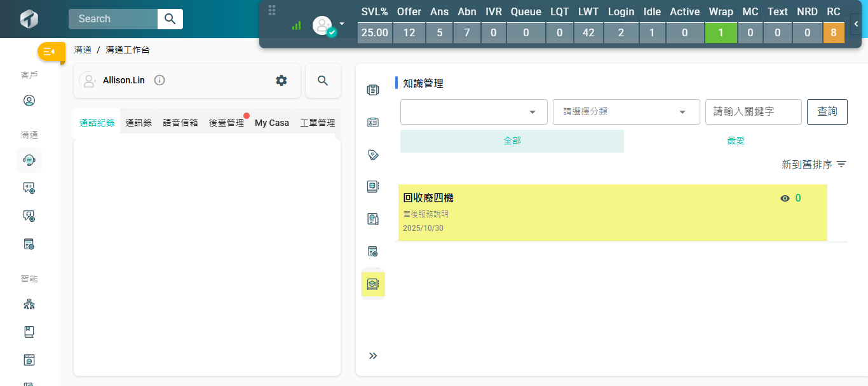Click the info icon beside Allison.Lin
The height and width of the screenshot is (386, 868).
[x=159, y=81]
